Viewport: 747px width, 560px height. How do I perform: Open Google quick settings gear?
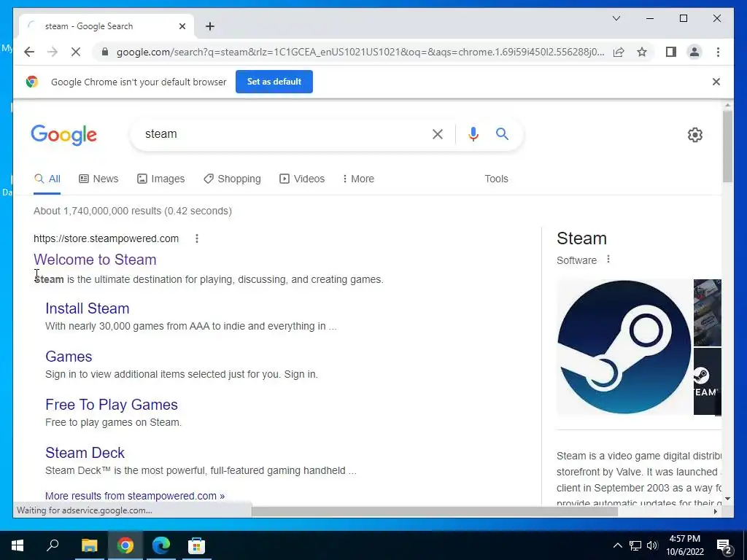click(x=695, y=135)
